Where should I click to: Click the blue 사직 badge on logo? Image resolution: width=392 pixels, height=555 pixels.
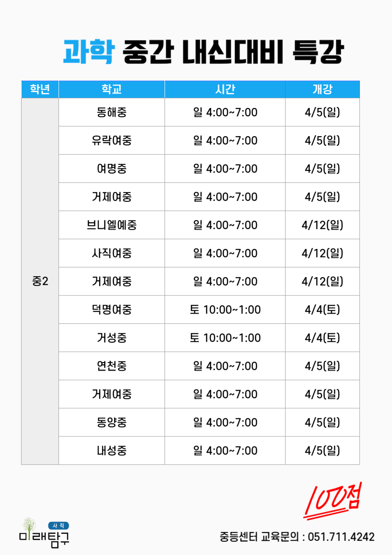click(58, 525)
